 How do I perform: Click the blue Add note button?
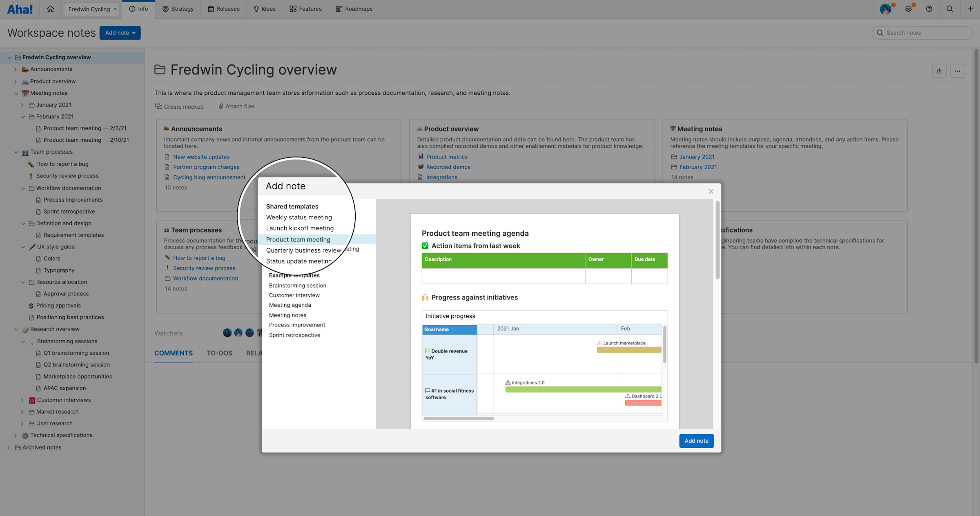(696, 441)
